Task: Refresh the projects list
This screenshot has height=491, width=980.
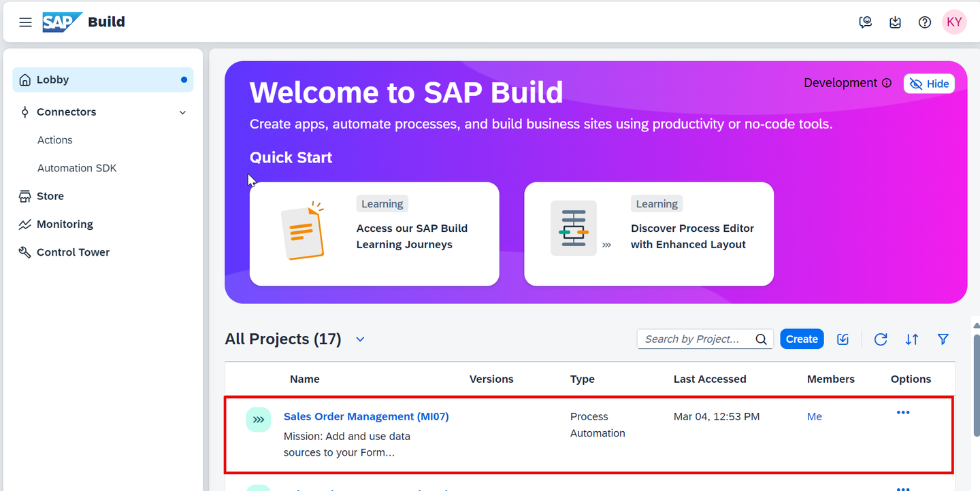Action: 881,339
